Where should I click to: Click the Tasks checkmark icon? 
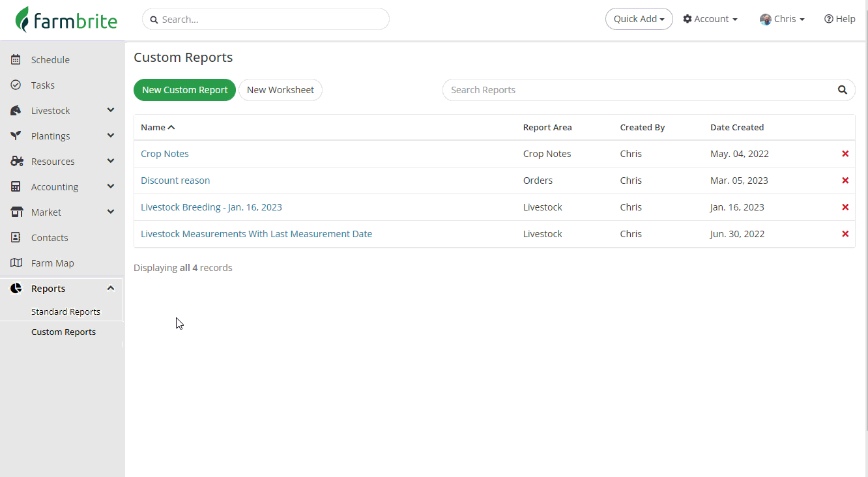(x=16, y=85)
